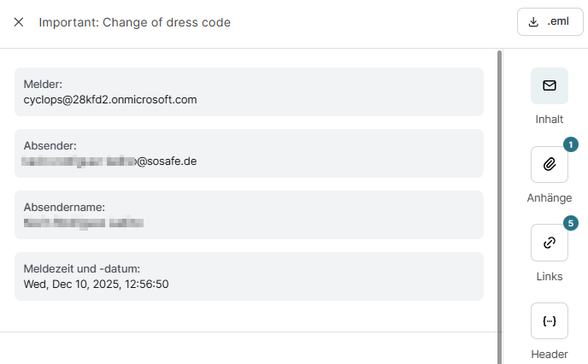Screen dimensions: 588x364
Task: Select the Header tab label
Action: pos(549,355)
